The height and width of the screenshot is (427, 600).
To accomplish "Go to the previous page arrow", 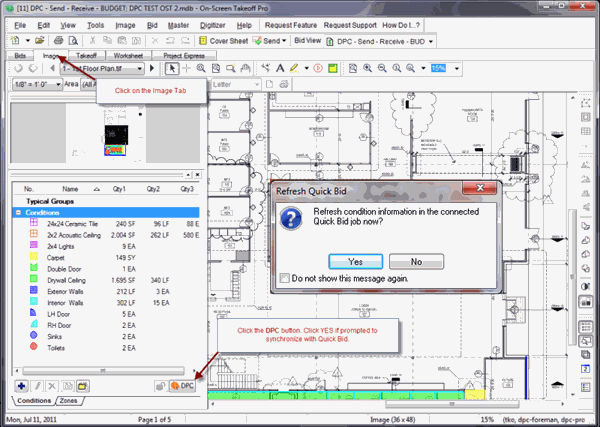I will pyautogui.click(x=52, y=68).
